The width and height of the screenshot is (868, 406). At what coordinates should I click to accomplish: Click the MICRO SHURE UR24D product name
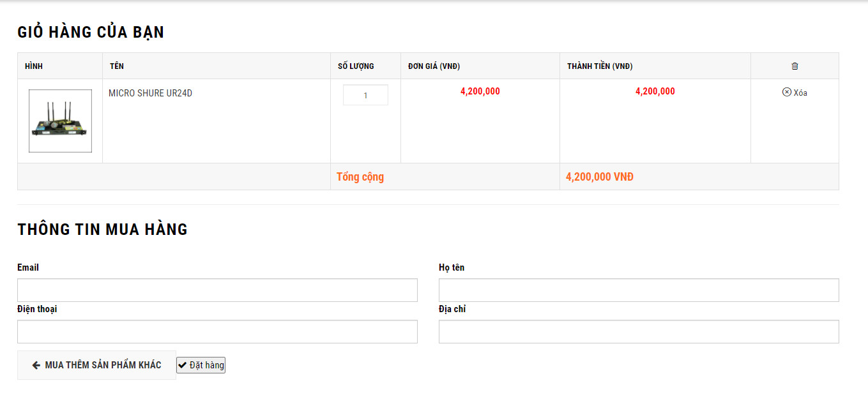(150, 93)
